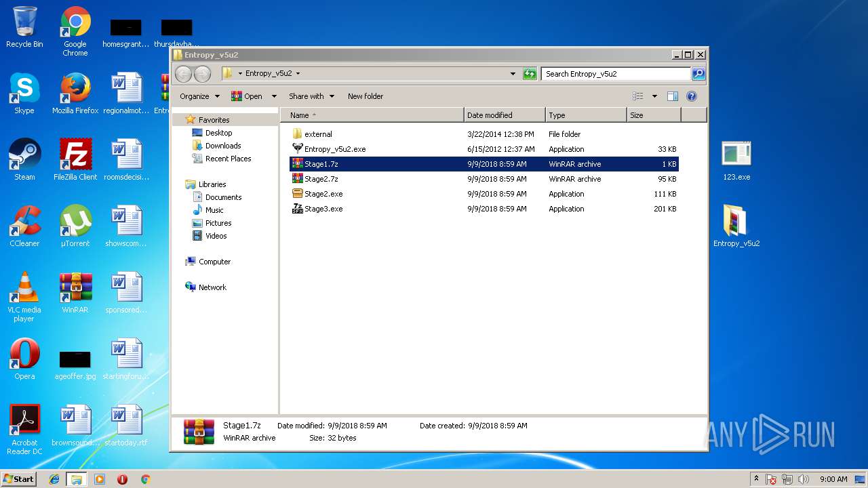Toggle the preview pane button
Screen dimensions: 868x488
673,96
